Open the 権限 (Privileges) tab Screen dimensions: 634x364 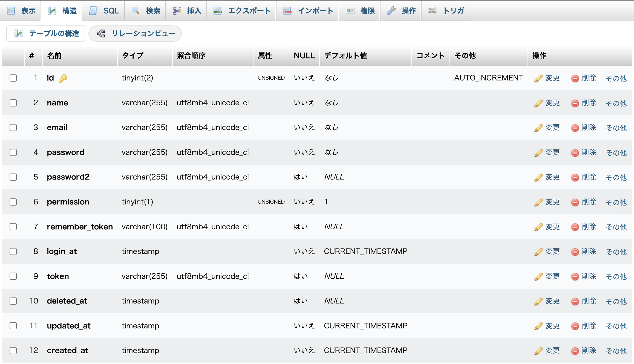[x=359, y=11]
